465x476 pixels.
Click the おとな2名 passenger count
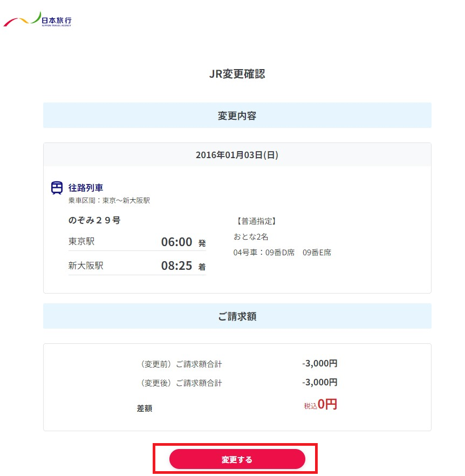(251, 236)
